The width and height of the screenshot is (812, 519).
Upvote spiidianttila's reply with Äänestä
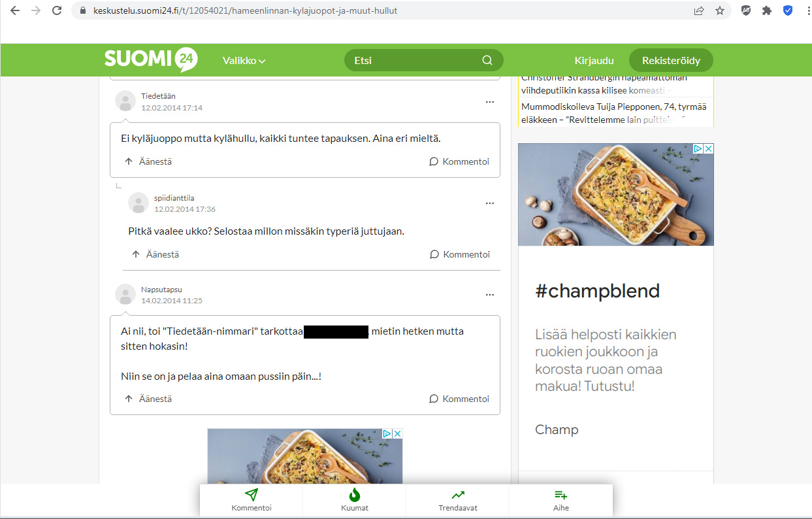pyautogui.click(x=155, y=254)
